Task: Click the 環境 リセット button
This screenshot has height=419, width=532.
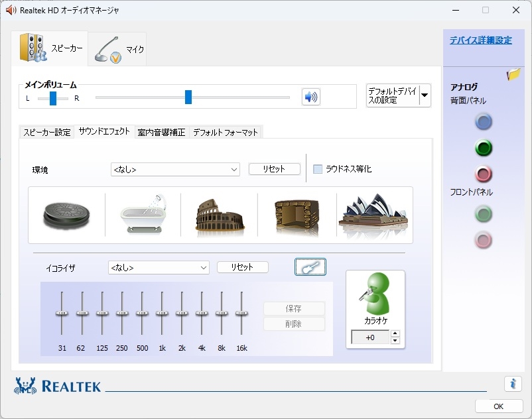Action: pyautogui.click(x=274, y=169)
